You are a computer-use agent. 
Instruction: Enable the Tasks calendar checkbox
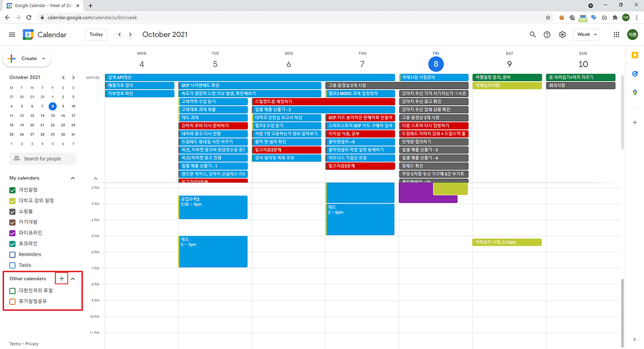[13, 265]
